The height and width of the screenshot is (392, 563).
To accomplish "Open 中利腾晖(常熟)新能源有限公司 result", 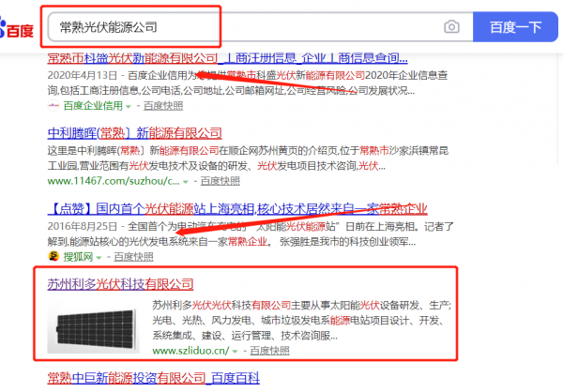I will [x=134, y=132].
